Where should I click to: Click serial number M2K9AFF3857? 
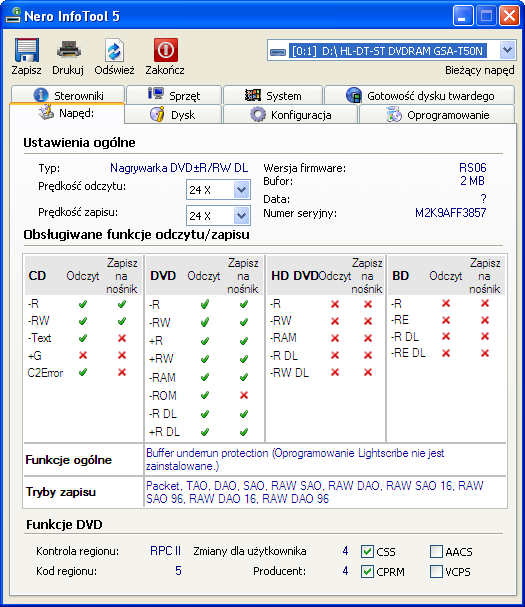[450, 213]
